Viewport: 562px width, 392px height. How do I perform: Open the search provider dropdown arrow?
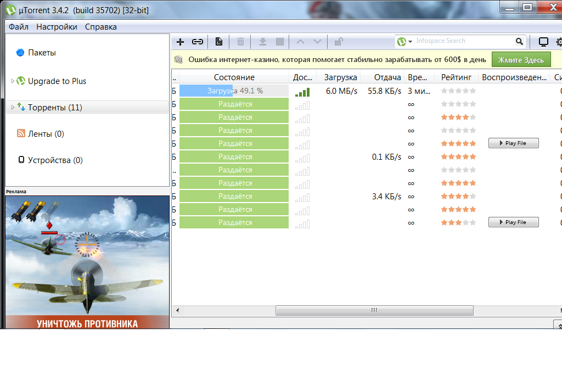tap(410, 42)
